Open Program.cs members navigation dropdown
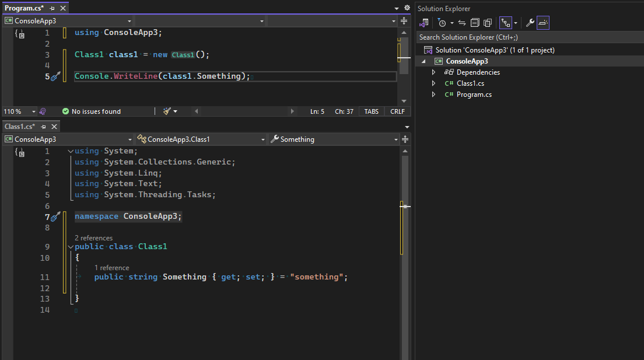Viewport: 644px width, 360px height. click(x=332, y=21)
